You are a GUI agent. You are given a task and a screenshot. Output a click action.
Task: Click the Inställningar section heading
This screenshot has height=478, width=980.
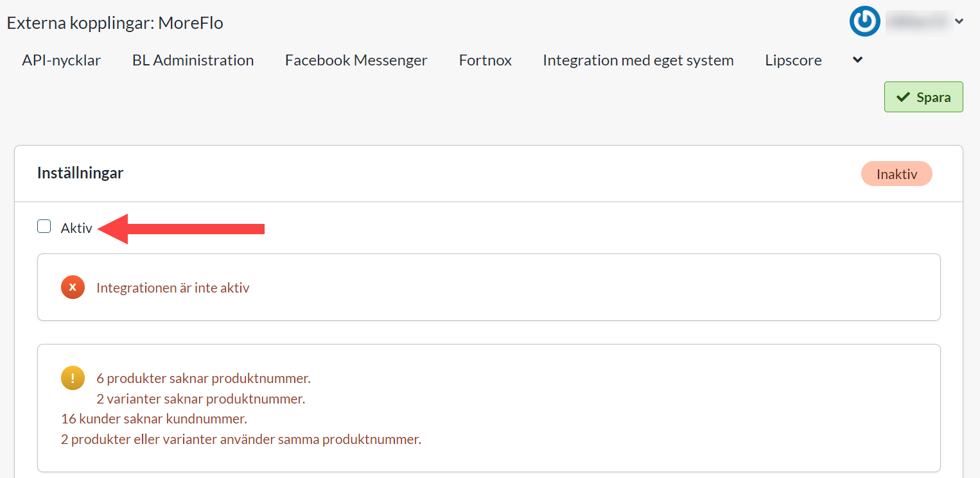pos(80,173)
